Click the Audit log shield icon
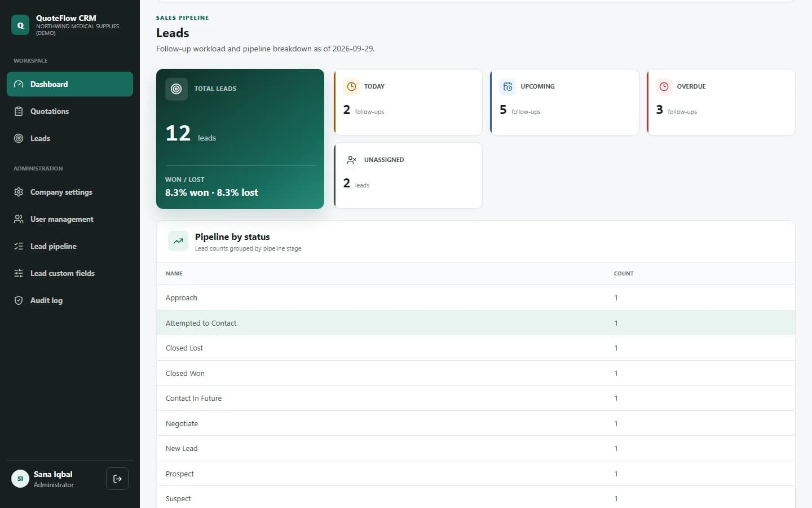Screen dimensions: 812x508 19,300
